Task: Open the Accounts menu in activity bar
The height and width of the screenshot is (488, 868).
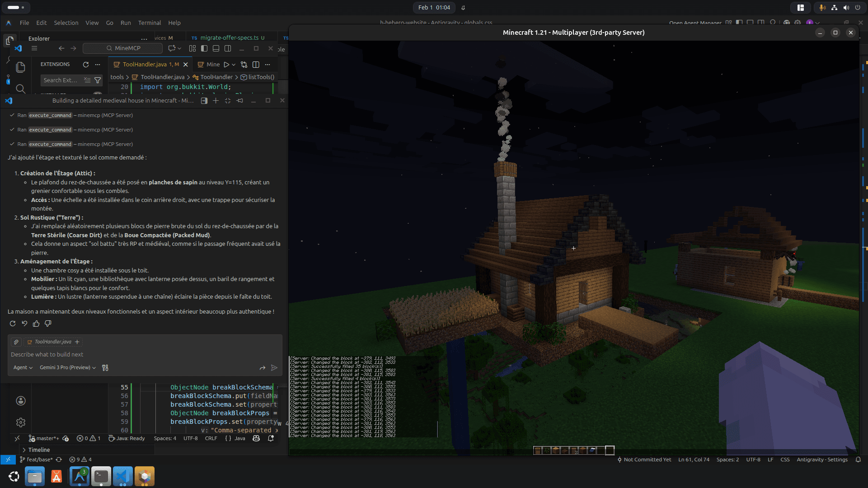Action: pyautogui.click(x=20, y=401)
